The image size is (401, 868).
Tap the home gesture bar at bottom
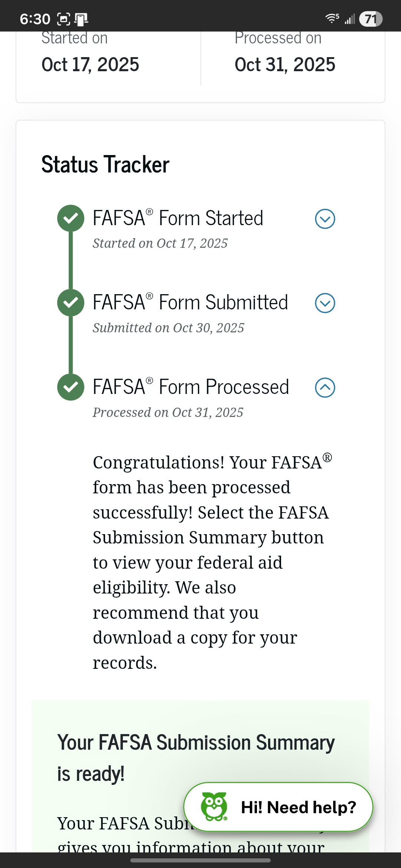(200, 861)
